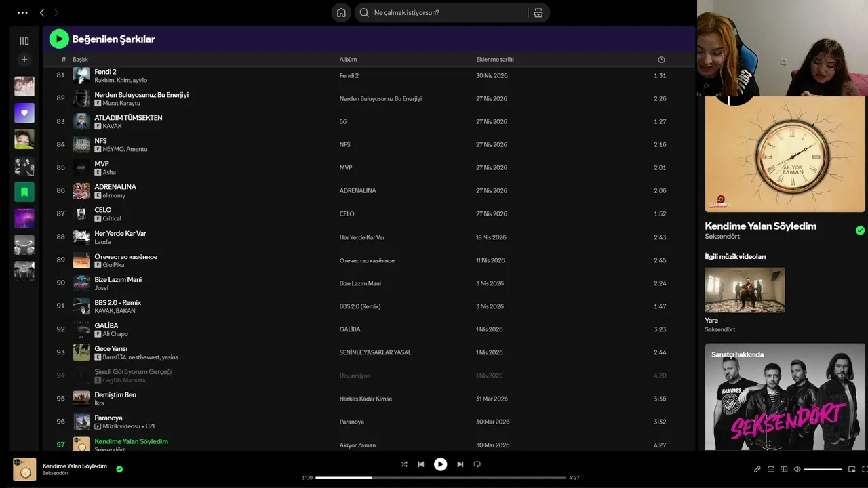Toggle shuffle playback
The image size is (868, 488).
[x=404, y=464]
